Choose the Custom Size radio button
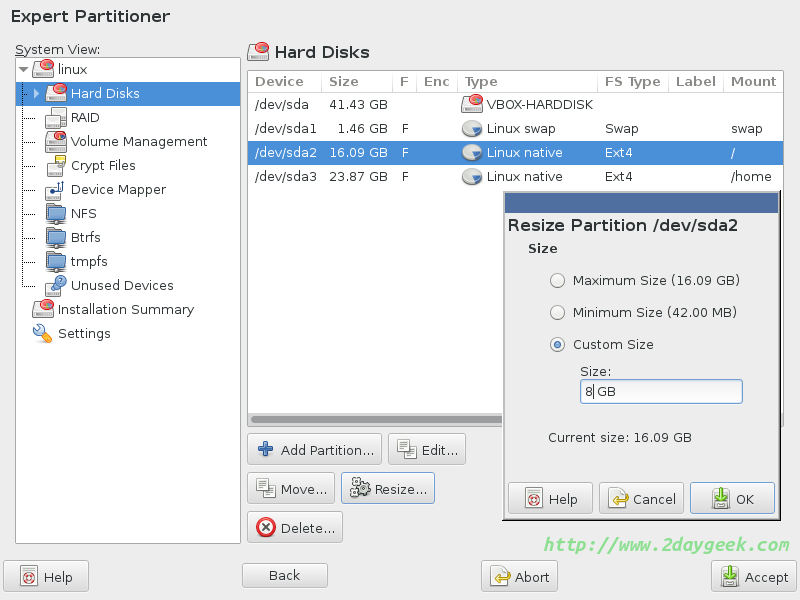The height and width of the screenshot is (600, 800). 557,345
